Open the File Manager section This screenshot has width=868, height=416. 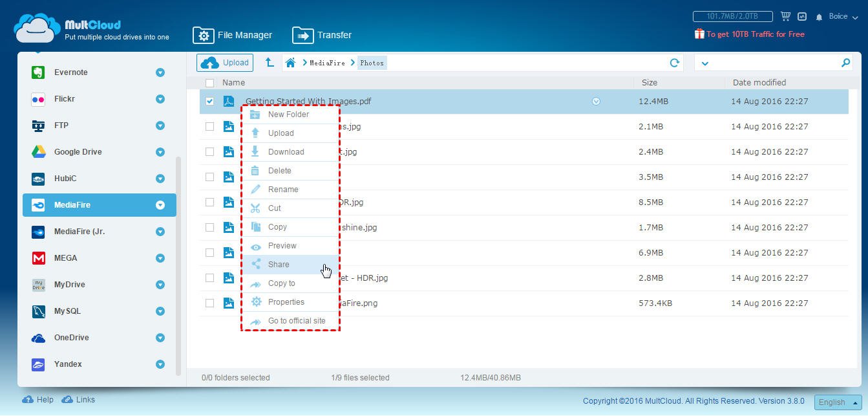pos(233,35)
